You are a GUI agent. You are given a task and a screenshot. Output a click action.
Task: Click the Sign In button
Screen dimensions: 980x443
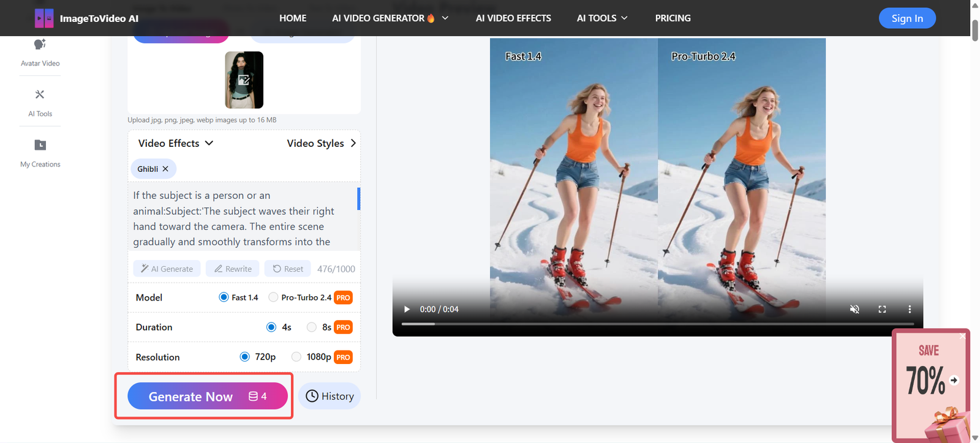pyautogui.click(x=907, y=18)
